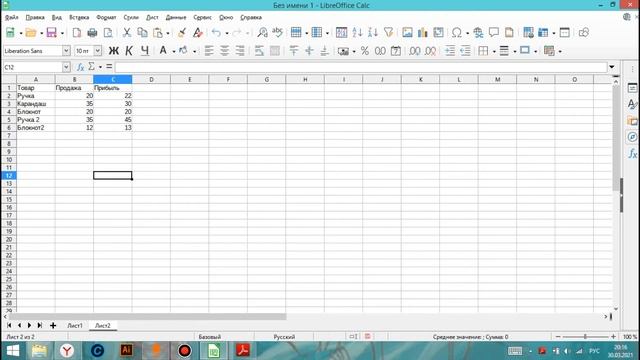Toggle Center Horizontally alignment
The height and width of the screenshot is (360, 640).
point(224,51)
